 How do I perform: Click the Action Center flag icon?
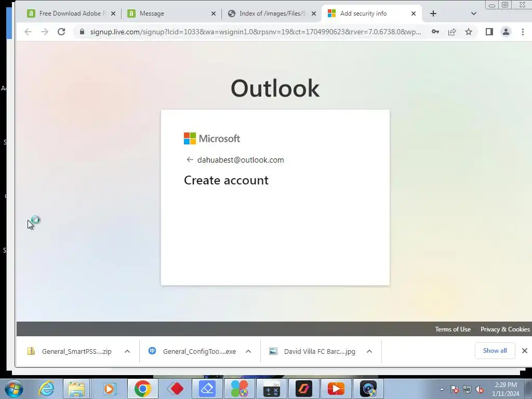(455, 389)
